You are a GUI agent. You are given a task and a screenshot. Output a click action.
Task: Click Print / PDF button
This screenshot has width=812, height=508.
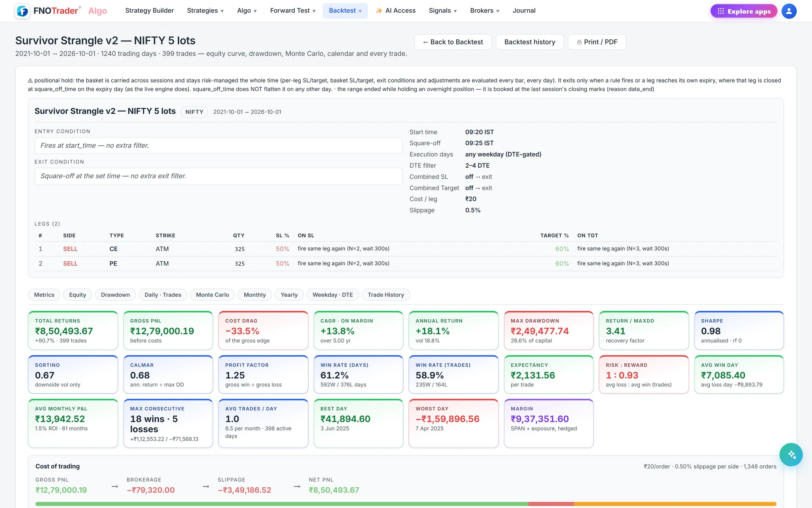[597, 42]
